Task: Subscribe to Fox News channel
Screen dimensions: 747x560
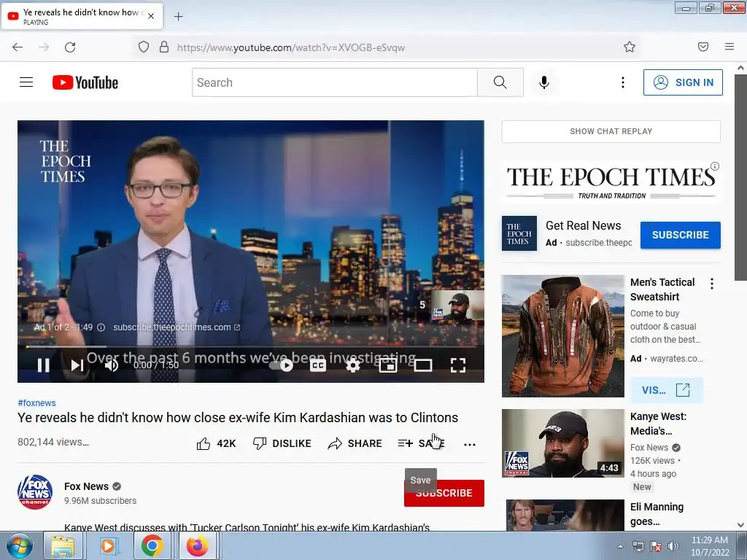Action: tap(444, 493)
